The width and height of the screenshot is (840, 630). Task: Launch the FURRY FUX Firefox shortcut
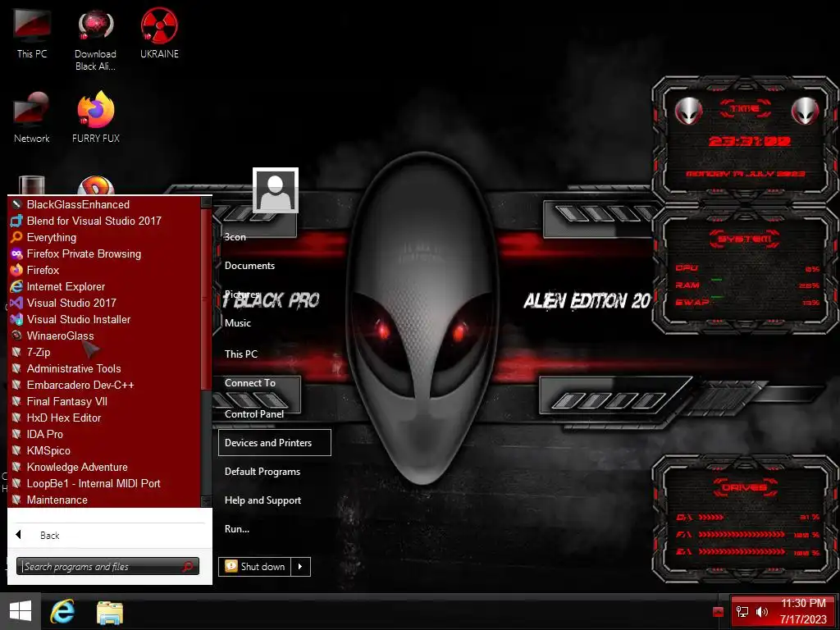96,118
